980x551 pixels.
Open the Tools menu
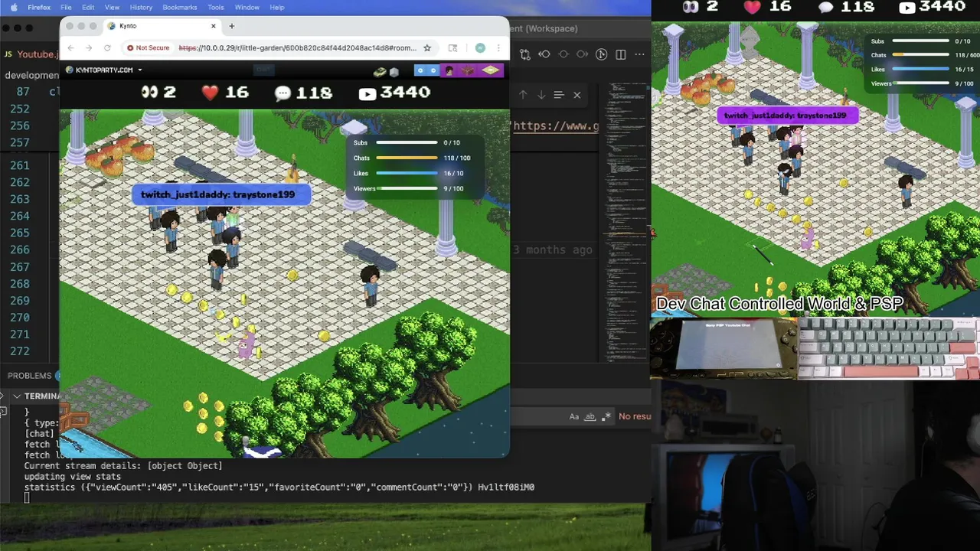(x=216, y=8)
